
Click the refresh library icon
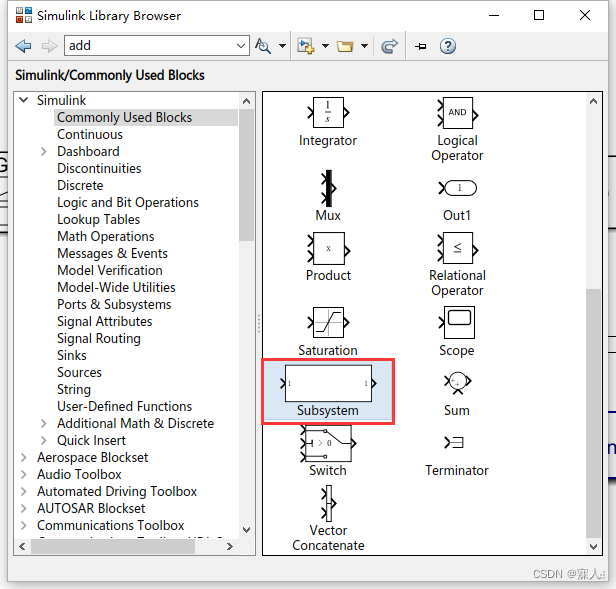[389, 46]
